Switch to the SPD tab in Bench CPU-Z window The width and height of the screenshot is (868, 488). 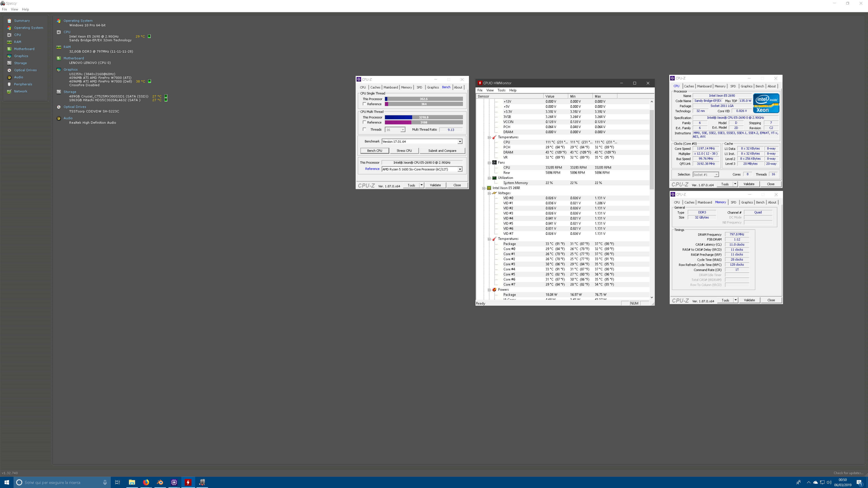tap(419, 88)
